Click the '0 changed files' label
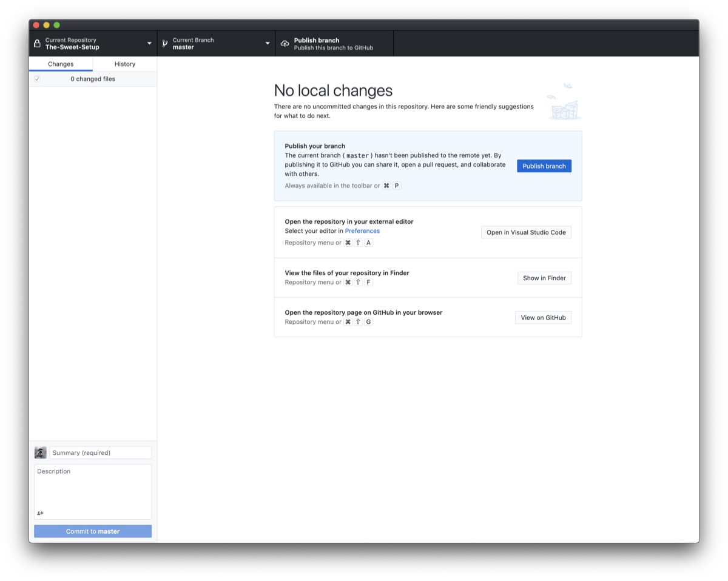728x581 pixels. tap(93, 79)
